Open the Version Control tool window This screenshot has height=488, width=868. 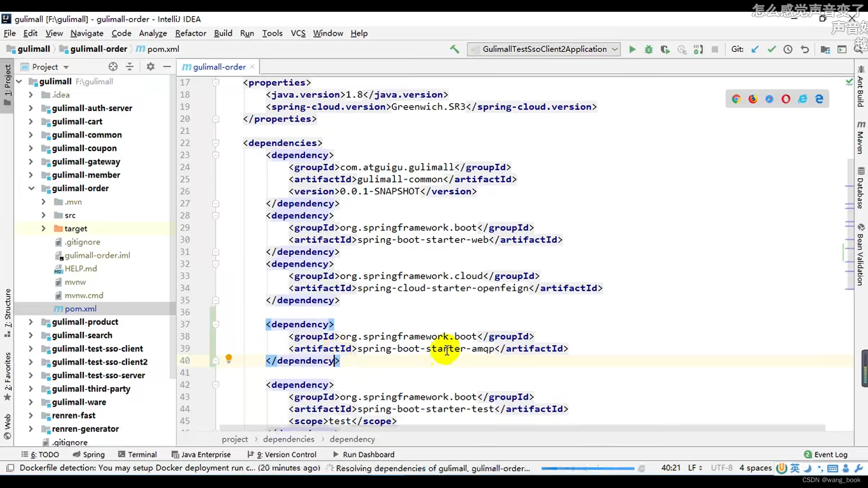(282, 455)
